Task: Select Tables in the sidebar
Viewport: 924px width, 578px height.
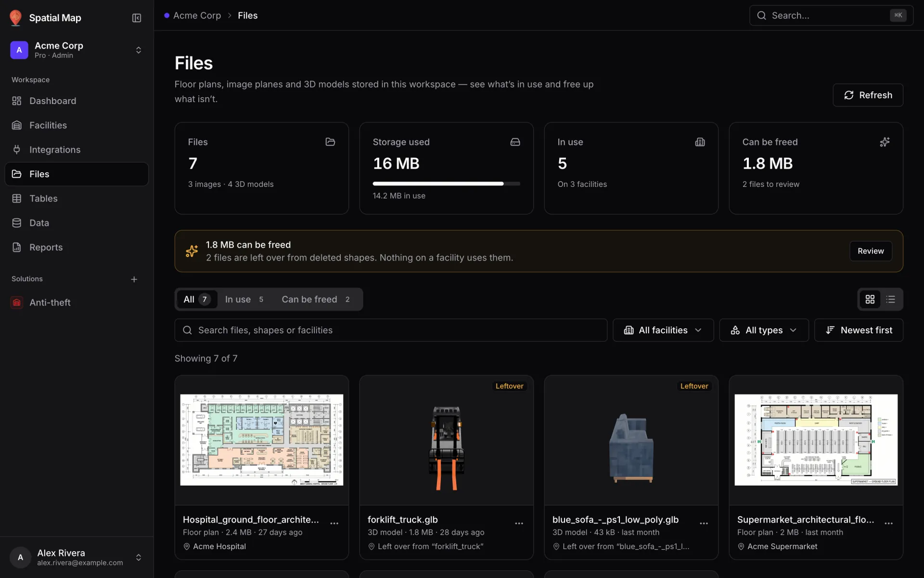Action: click(77, 198)
